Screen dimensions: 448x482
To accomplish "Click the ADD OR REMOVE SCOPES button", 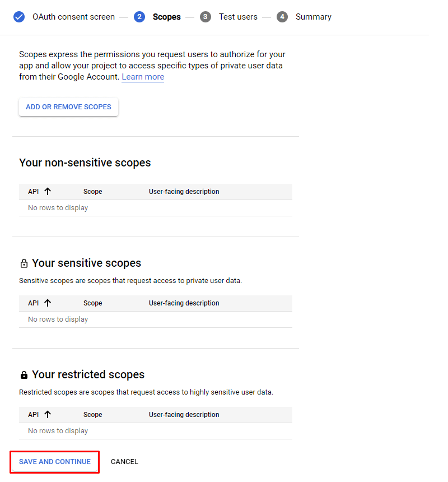I will coord(68,106).
